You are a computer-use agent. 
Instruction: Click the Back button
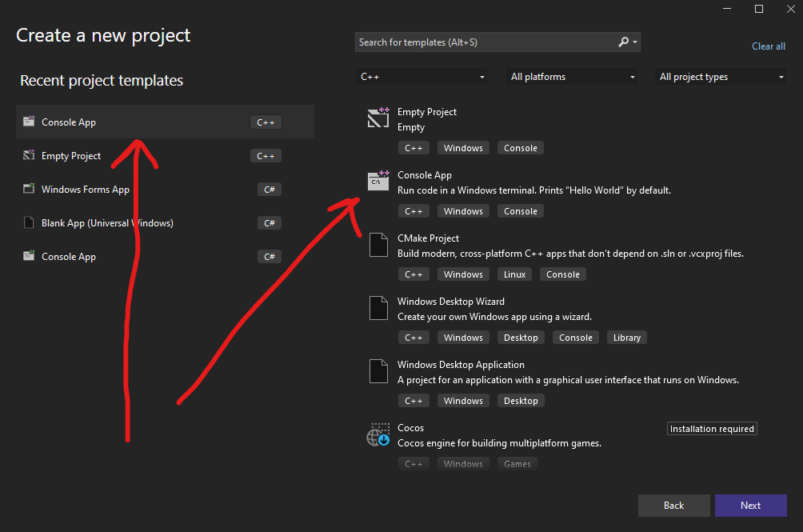(673, 506)
